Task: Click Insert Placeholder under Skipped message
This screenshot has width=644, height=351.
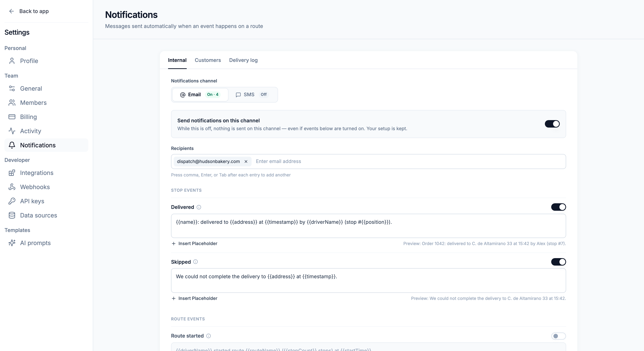Action: (x=195, y=298)
